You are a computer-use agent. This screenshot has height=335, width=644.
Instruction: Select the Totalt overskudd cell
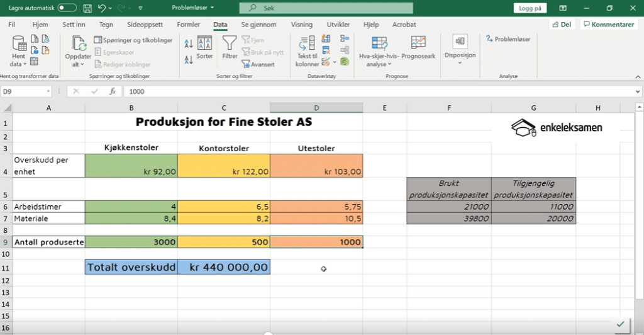click(x=131, y=267)
